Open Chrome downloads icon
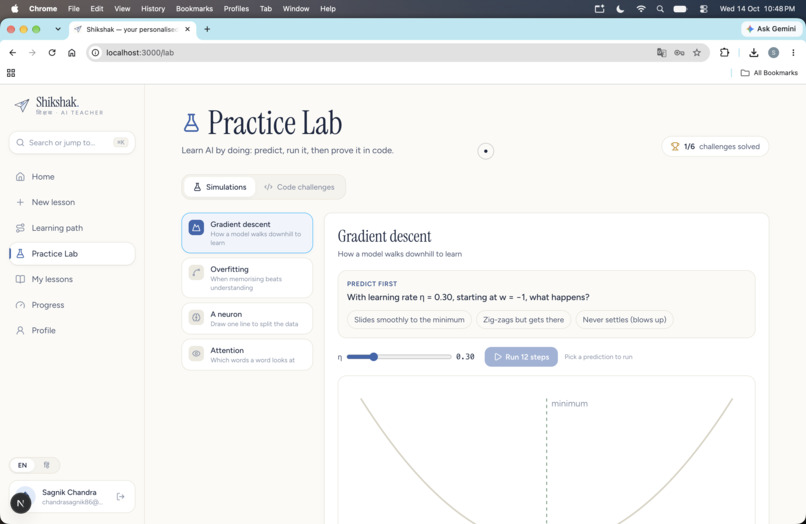 click(754, 52)
